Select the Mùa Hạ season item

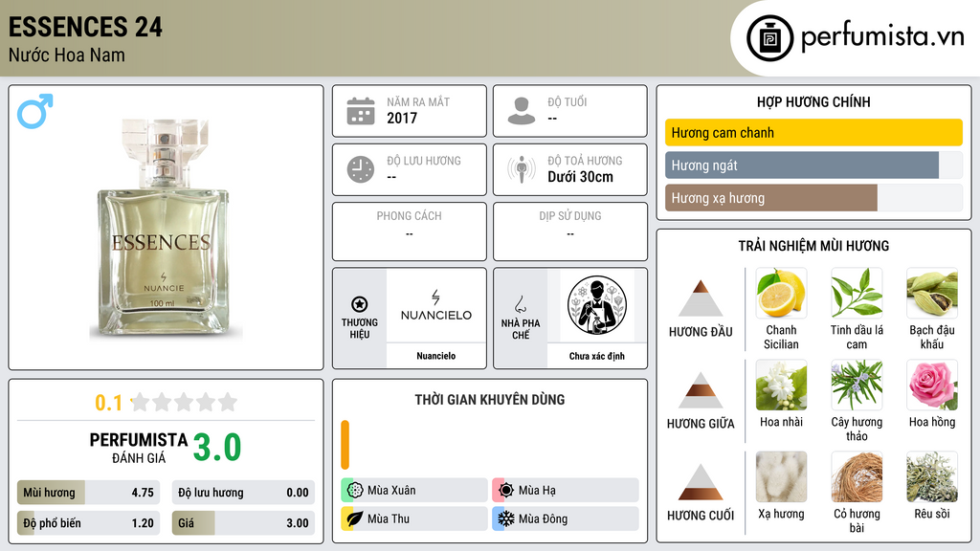point(566,491)
